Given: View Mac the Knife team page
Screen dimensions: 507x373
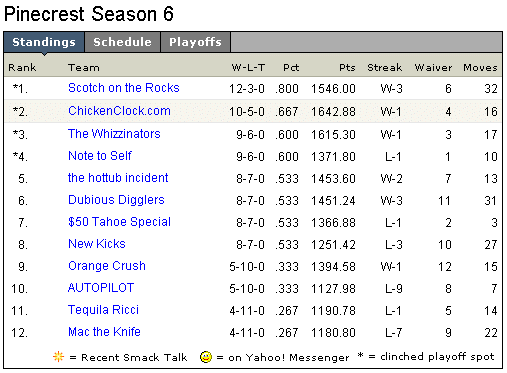Looking at the screenshot, I should tap(104, 332).
